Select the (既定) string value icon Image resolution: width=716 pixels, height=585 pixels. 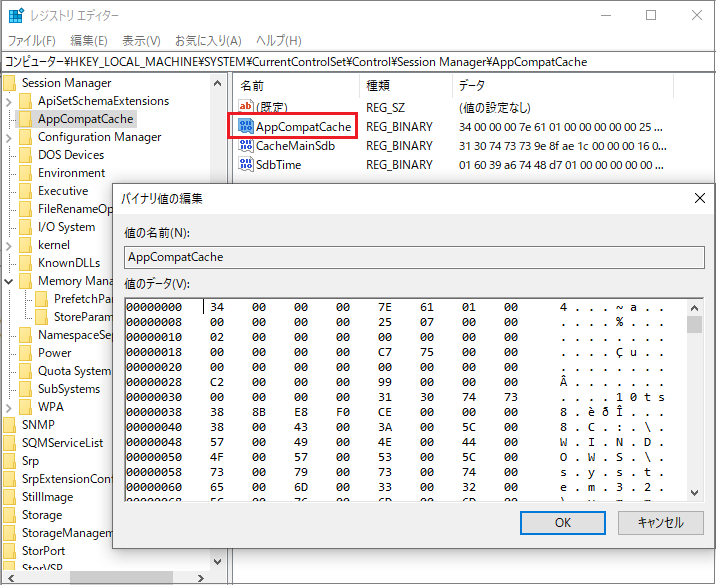[x=246, y=107]
